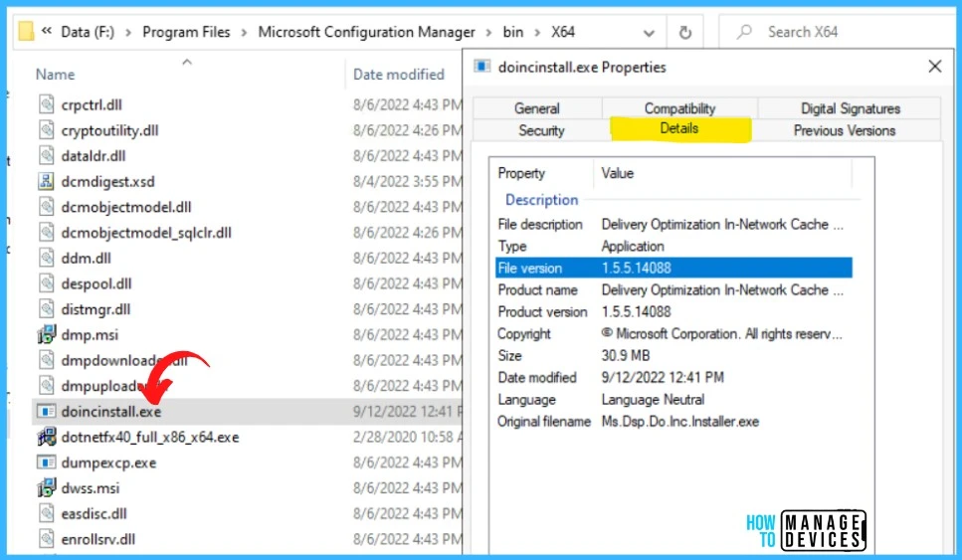Navigate to Data (F:) breadcrumb
This screenshot has height=560, width=962.
pyautogui.click(x=88, y=32)
